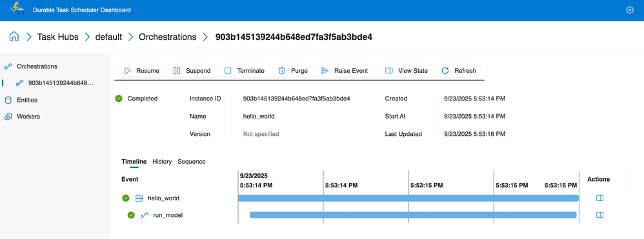The width and height of the screenshot is (644, 239).
Task: Open Entities in the sidebar
Action: [27, 100]
